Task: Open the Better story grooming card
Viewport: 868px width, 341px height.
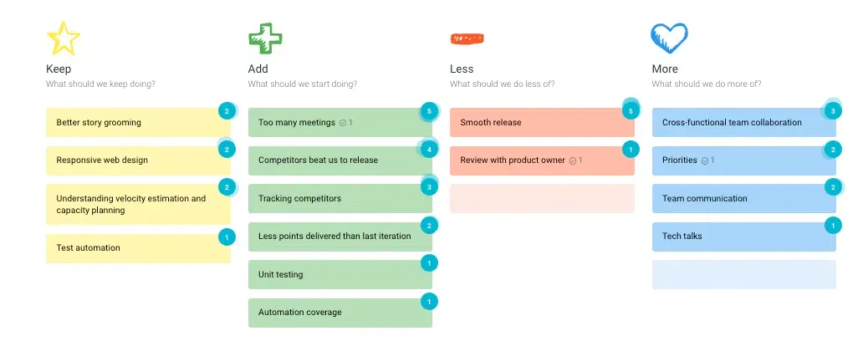Action: (138, 122)
